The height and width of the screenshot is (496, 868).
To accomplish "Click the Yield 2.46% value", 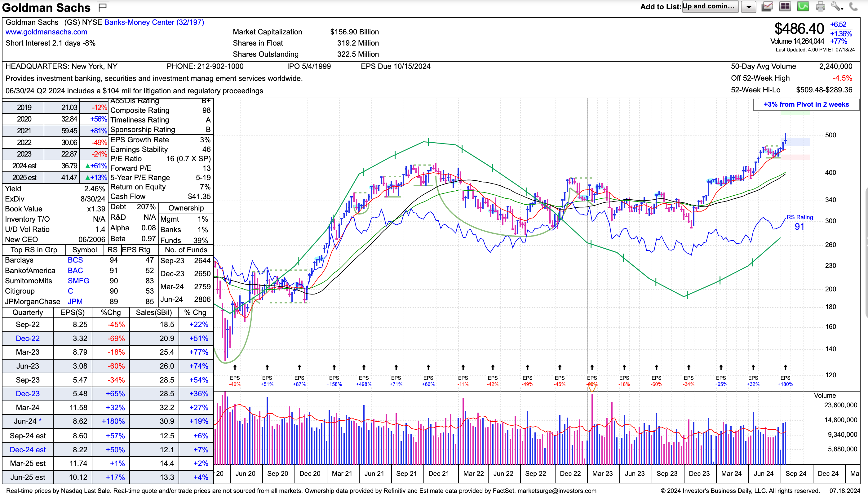I will (x=94, y=189).
